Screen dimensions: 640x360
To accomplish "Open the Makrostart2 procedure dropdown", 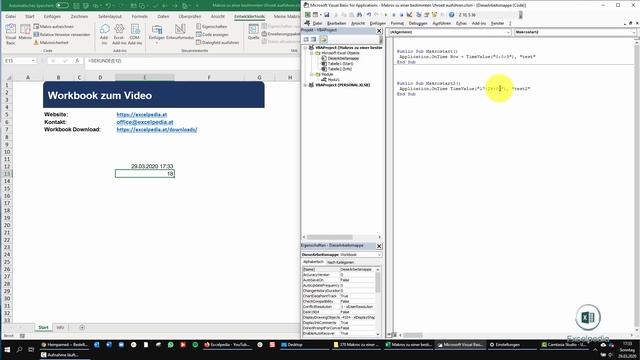I will [634, 32].
